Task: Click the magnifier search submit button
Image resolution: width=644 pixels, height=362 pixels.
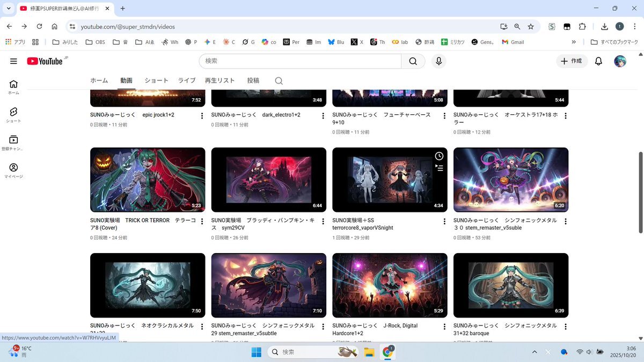Action: click(413, 61)
